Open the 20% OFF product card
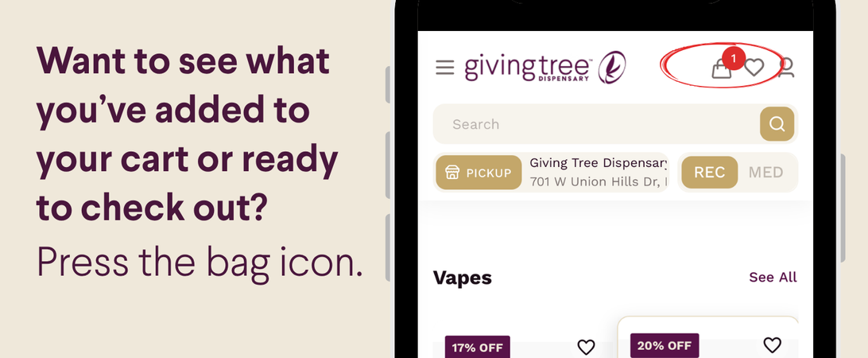Screen dimensions: 868x358 pyautogui.click(x=708, y=337)
